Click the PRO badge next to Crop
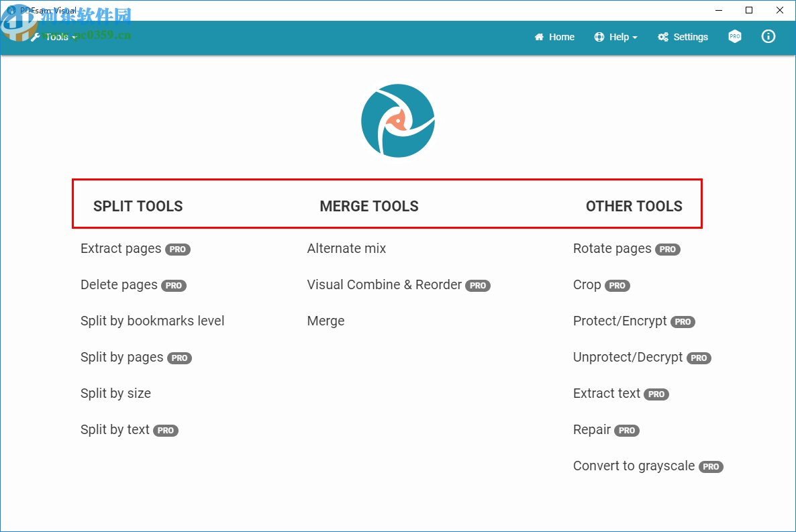 click(617, 286)
